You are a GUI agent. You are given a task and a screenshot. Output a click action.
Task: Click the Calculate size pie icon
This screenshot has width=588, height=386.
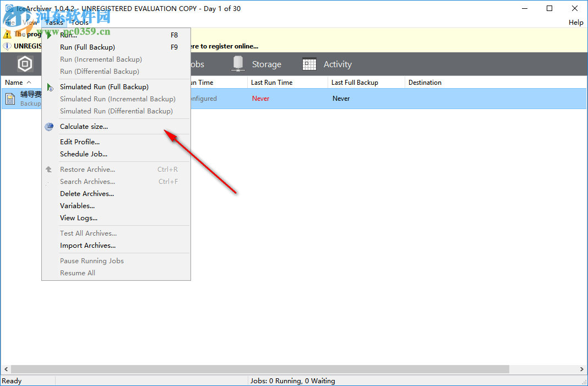(x=49, y=127)
